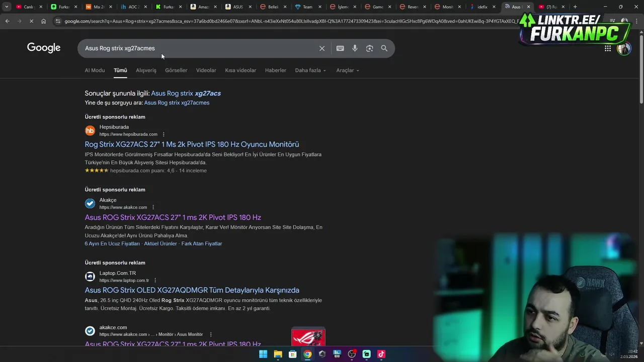Switch to Görseller tab
Image resolution: width=644 pixels, height=362 pixels.
pos(176,70)
